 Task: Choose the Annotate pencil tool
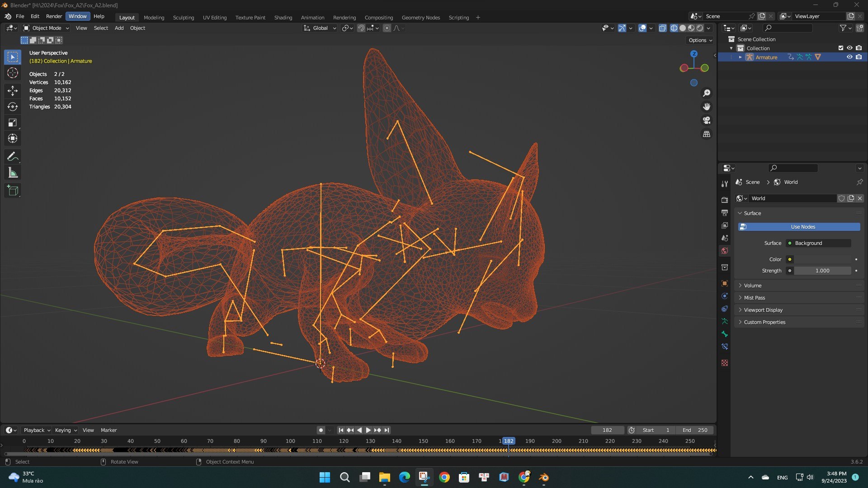click(13, 157)
